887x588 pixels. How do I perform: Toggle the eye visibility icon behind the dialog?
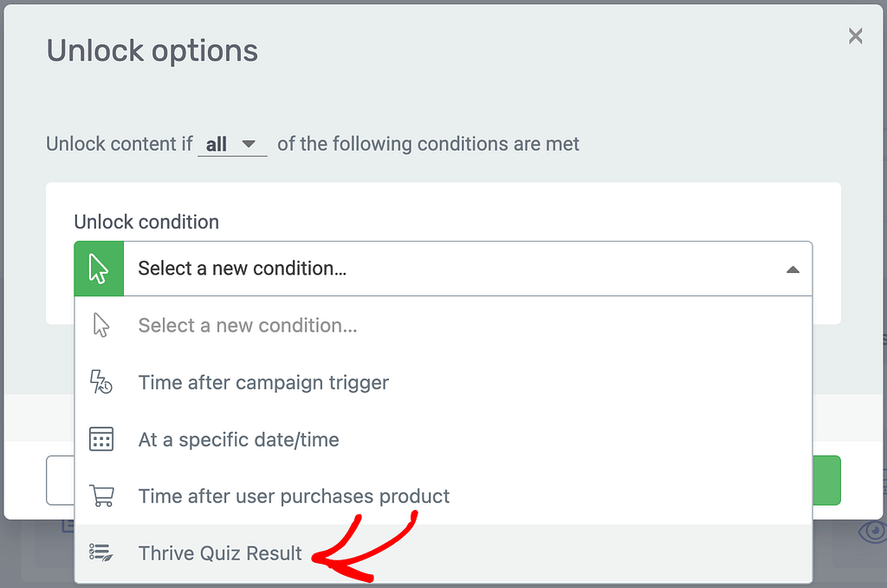tap(871, 530)
